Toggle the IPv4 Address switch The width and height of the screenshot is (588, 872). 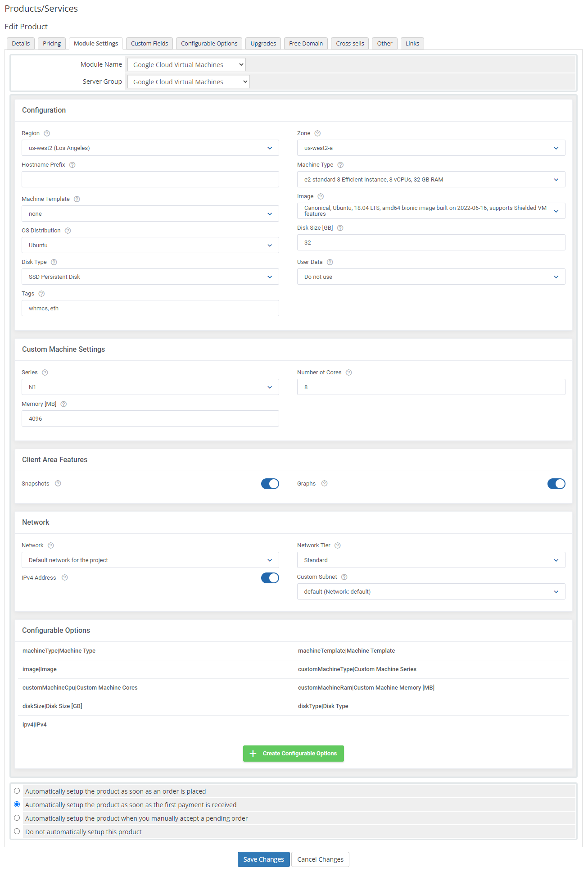(x=270, y=578)
